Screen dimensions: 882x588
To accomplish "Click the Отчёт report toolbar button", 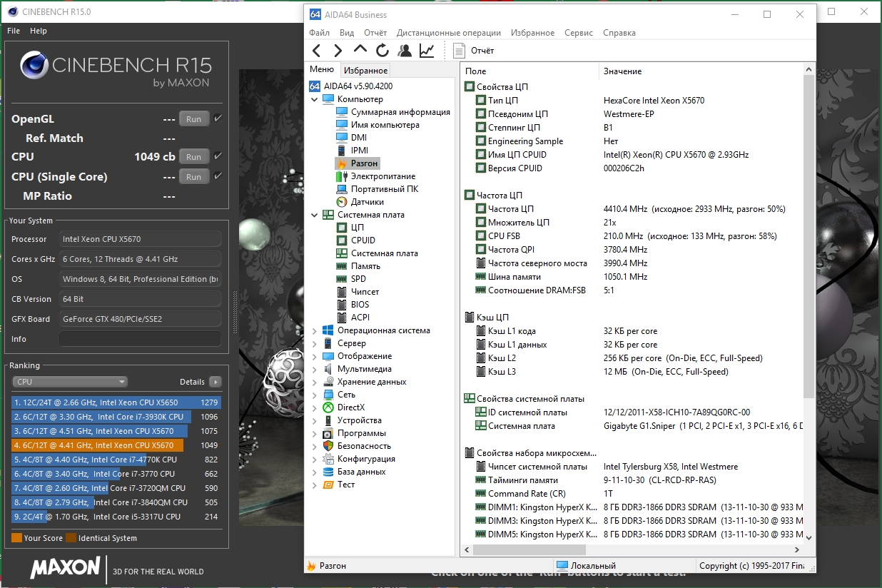I will click(474, 51).
